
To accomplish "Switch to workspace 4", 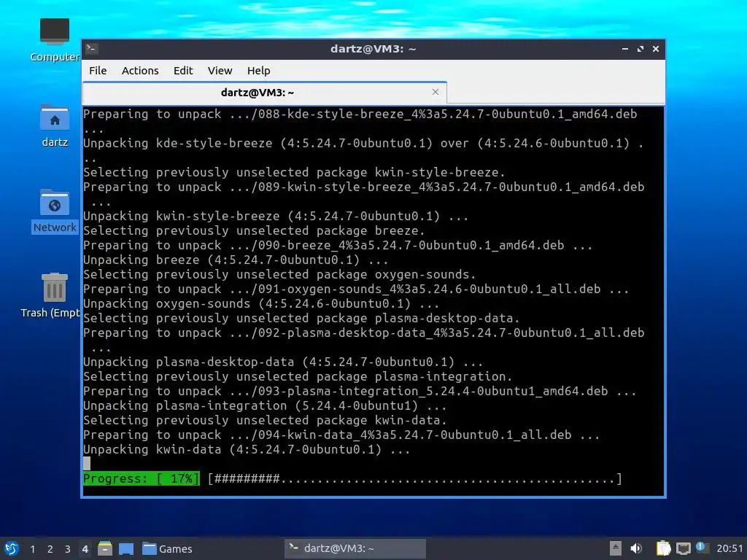I will pos(85,549).
